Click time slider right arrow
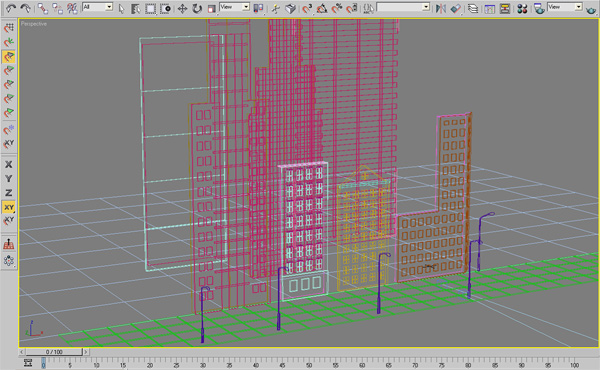Viewport: 600px width, 370px height. point(86,352)
